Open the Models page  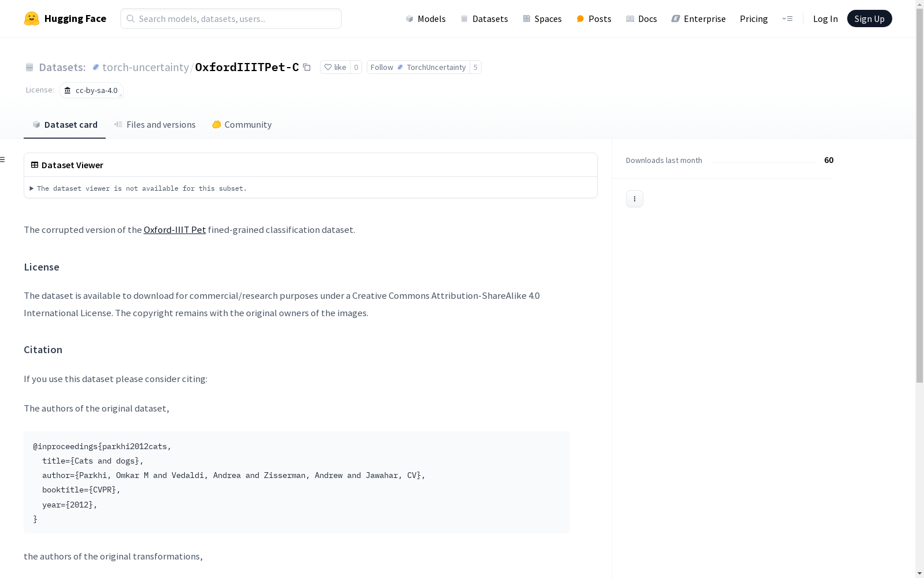(x=426, y=18)
